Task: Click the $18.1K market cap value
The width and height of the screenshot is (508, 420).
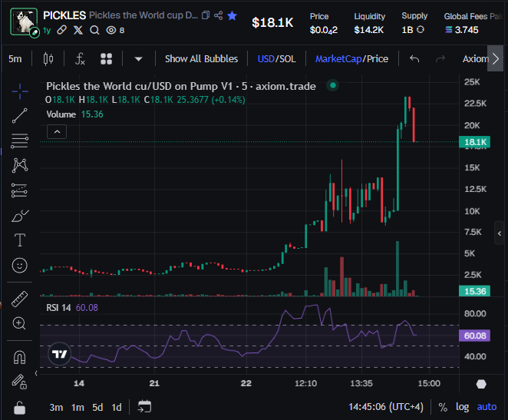Action: click(272, 23)
